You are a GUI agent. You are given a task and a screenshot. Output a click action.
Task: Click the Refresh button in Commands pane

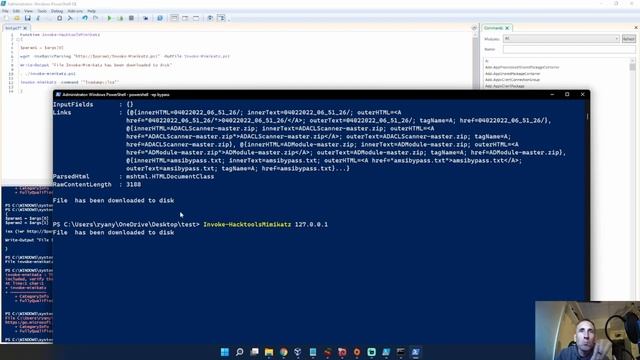pos(629,39)
